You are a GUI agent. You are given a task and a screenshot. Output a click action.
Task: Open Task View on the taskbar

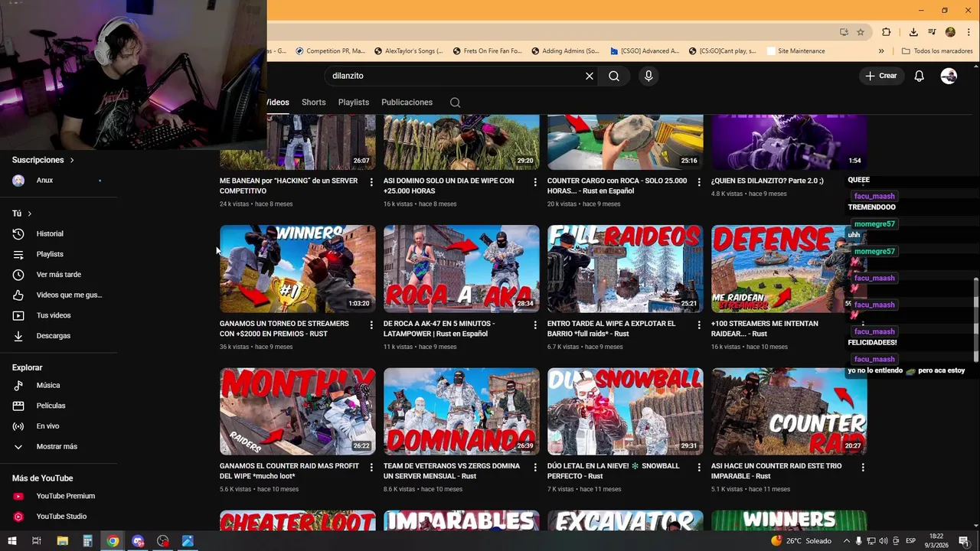point(36,541)
